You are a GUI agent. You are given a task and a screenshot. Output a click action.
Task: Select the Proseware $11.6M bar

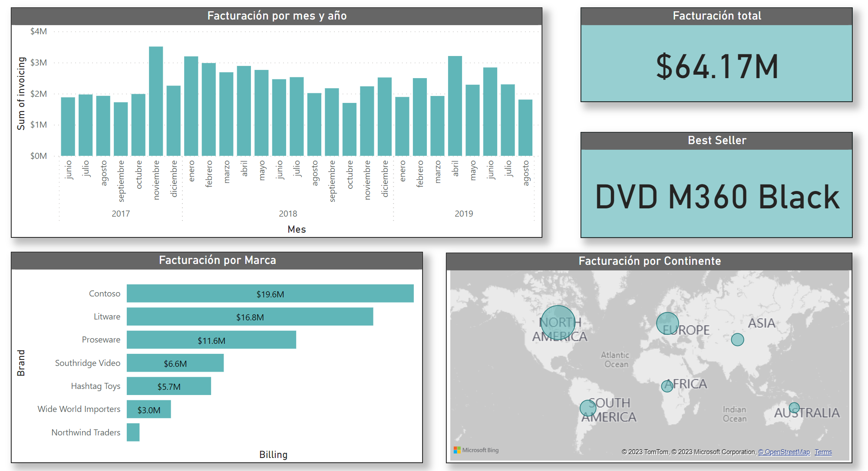(211, 340)
